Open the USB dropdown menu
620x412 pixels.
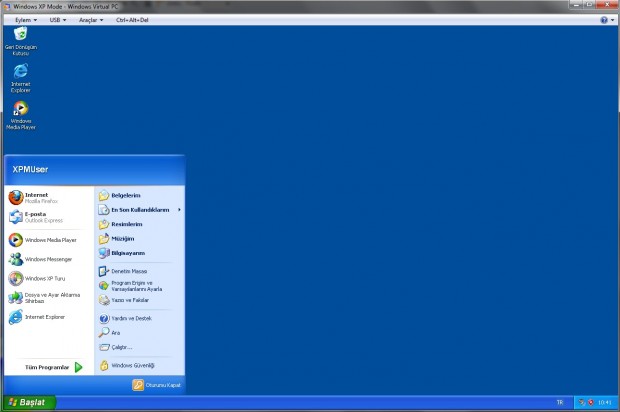point(58,20)
